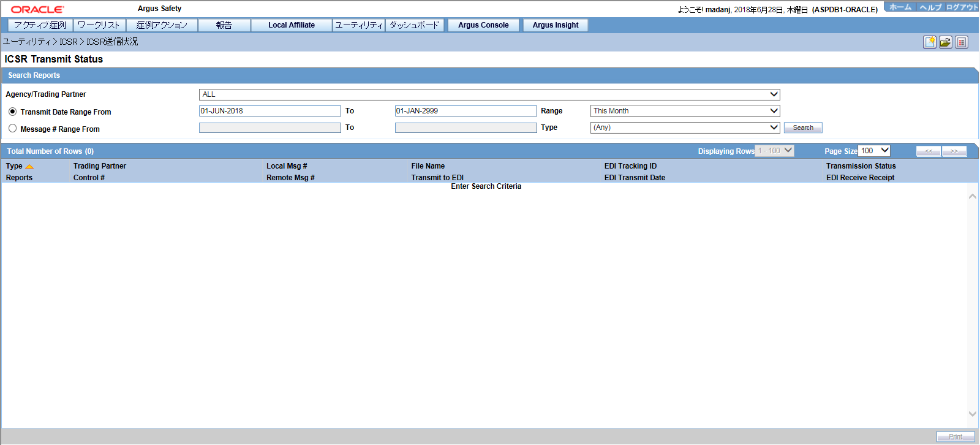The height and width of the screenshot is (445, 980).
Task: Open the Agency/Trading Partner dropdown
Action: 489,94
